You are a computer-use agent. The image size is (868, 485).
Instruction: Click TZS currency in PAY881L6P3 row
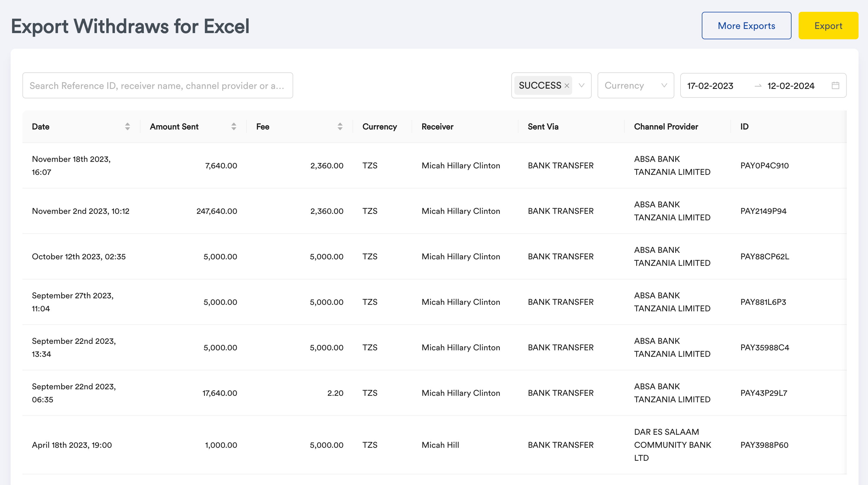[370, 302]
